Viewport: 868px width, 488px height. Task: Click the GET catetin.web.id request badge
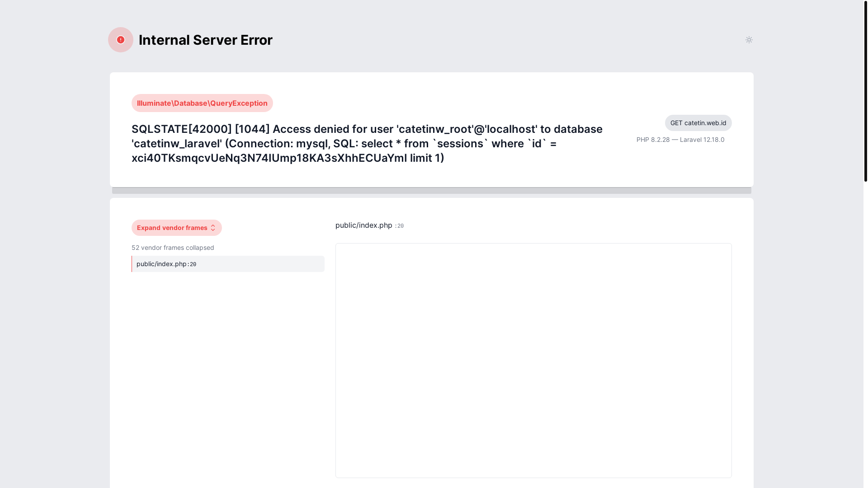point(698,123)
